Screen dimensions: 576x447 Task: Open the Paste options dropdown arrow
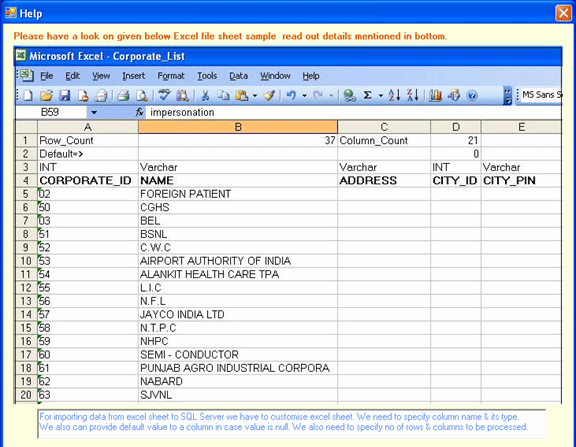click(x=255, y=96)
